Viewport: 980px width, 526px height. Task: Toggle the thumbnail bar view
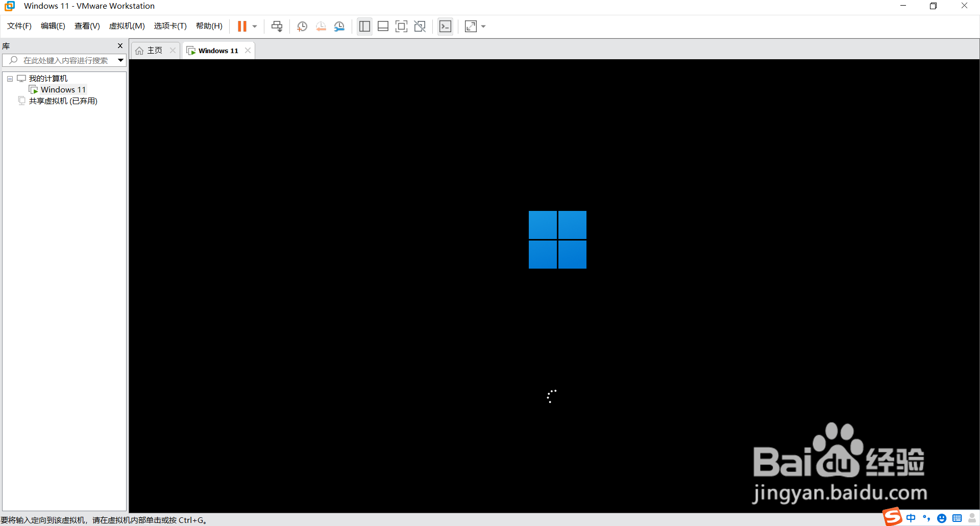point(383,27)
